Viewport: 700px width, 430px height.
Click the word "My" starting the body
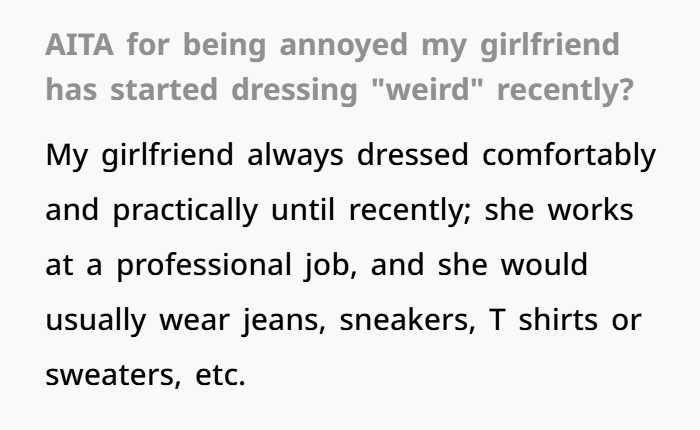pyautogui.click(x=67, y=157)
